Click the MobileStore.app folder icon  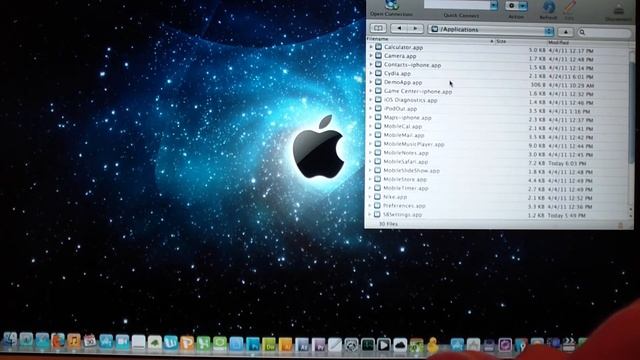tap(378, 179)
